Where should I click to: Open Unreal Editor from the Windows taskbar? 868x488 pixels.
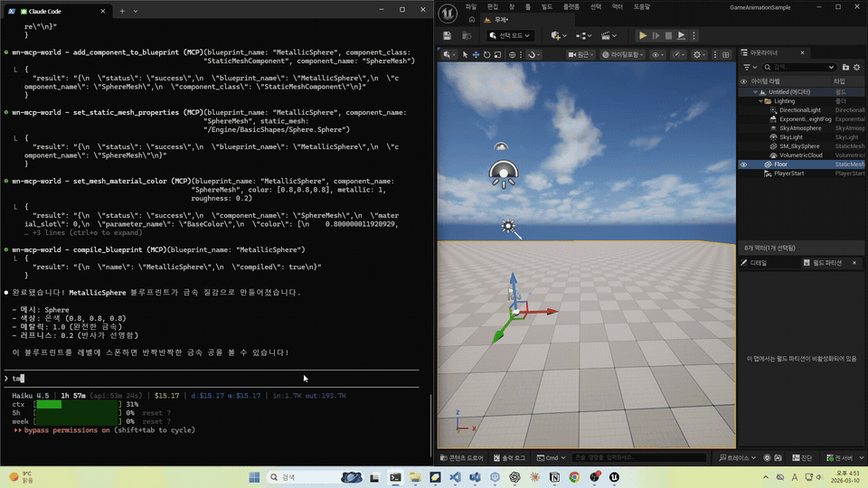[615, 477]
